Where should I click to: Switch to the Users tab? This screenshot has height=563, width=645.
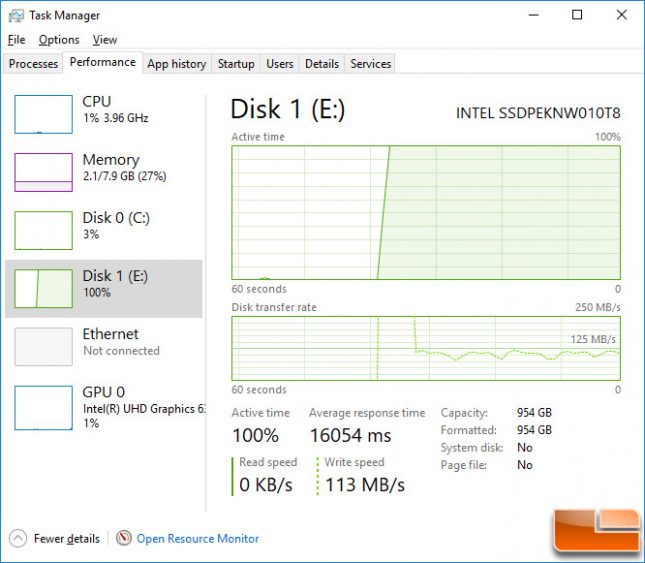280,64
